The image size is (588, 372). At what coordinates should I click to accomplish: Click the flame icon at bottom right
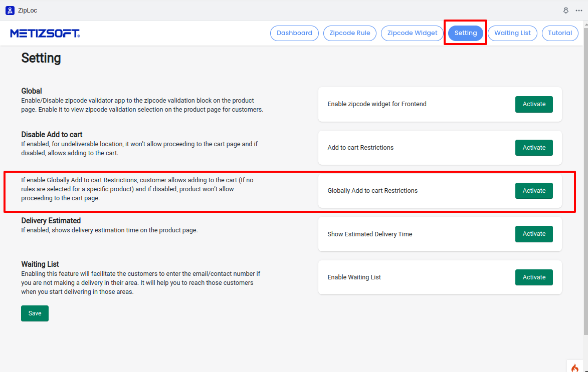point(574,367)
